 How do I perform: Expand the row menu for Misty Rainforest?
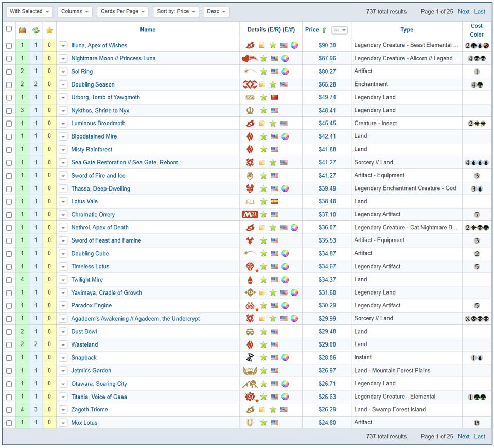point(63,149)
